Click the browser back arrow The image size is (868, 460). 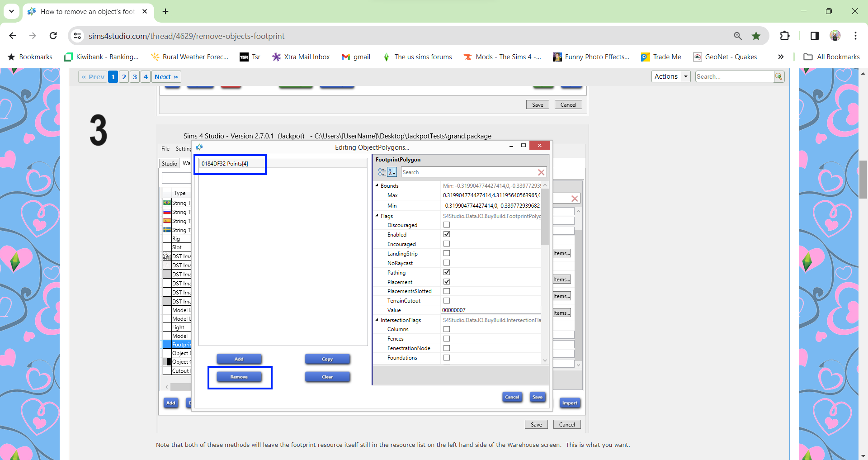click(x=13, y=36)
